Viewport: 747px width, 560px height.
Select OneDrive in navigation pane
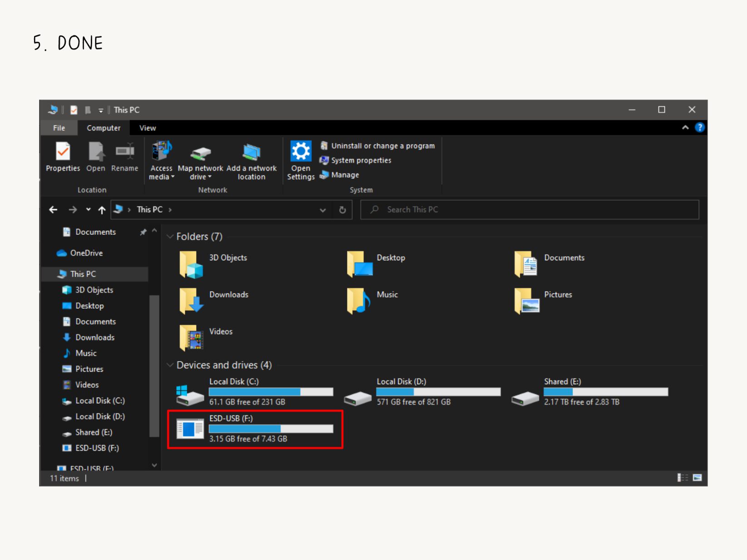coord(86,253)
